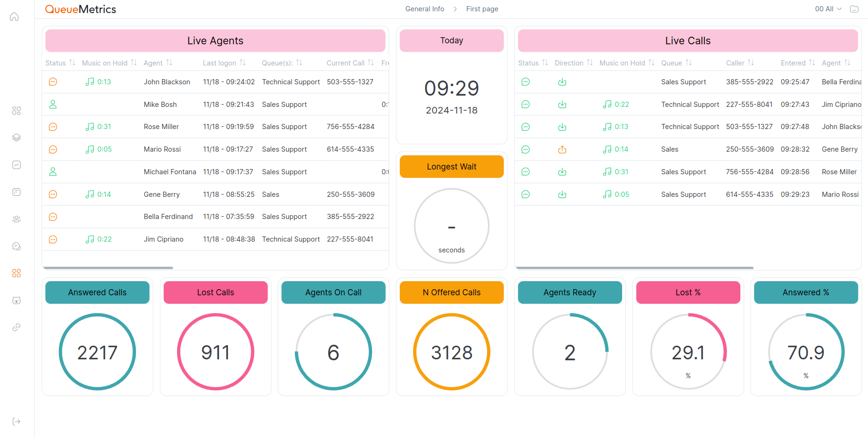The image size is (868, 438).
Task: Click agent name Gene Berry in Live Agents
Action: tap(162, 195)
